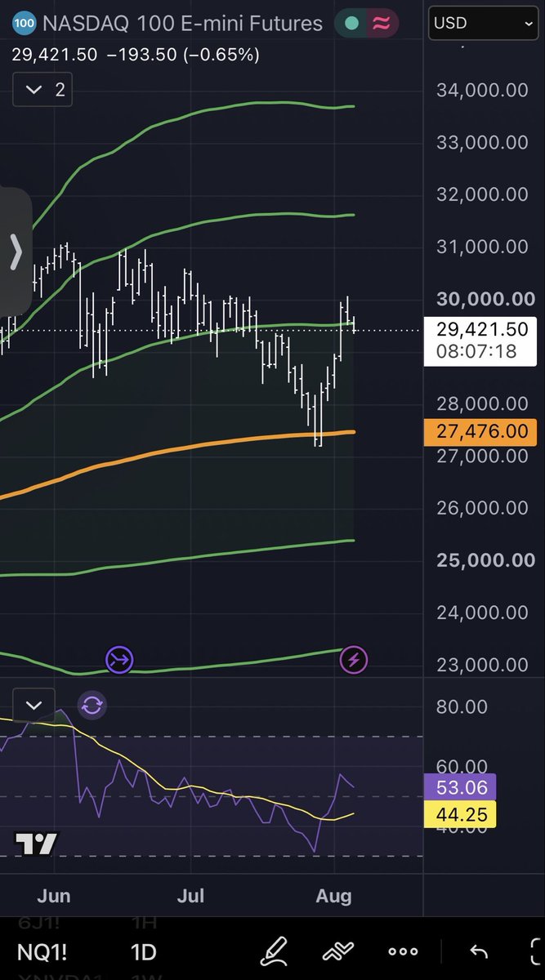Tap the orange 27,476.00 price label

(x=480, y=431)
